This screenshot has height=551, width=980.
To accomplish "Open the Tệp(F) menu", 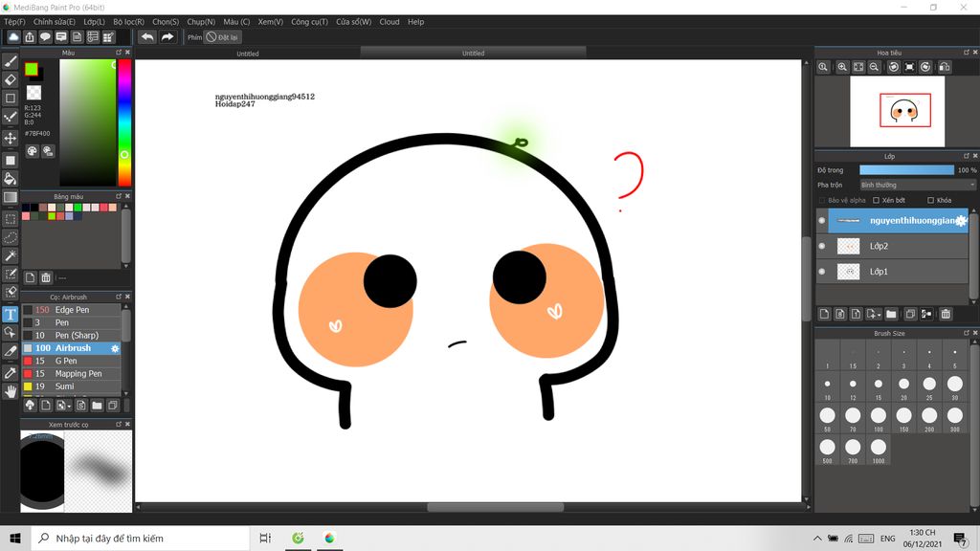I will (x=14, y=22).
